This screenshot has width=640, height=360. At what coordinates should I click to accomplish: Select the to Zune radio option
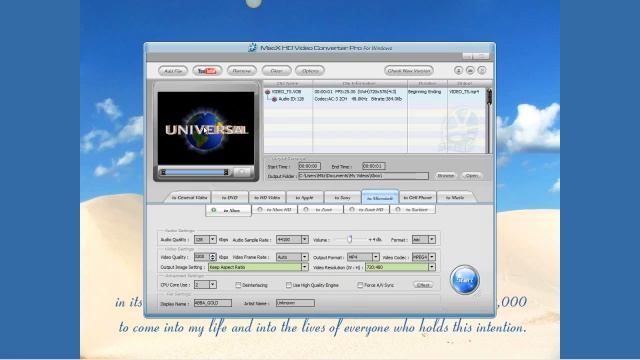coord(306,210)
